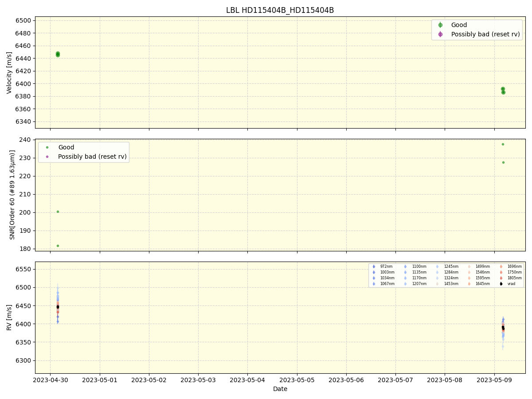This screenshot has width=532, height=399.
Task: Click the black vrad point on April 30
Action: click(58, 307)
